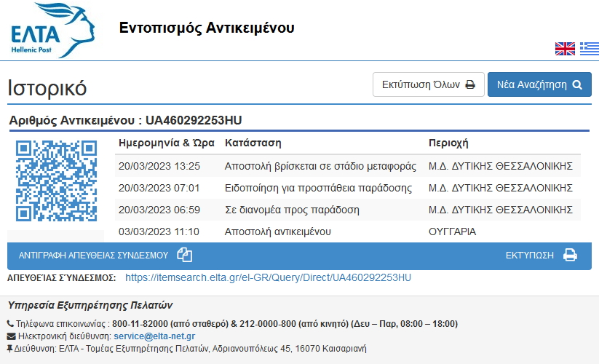Click the Περιοχή column header

(x=448, y=143)
